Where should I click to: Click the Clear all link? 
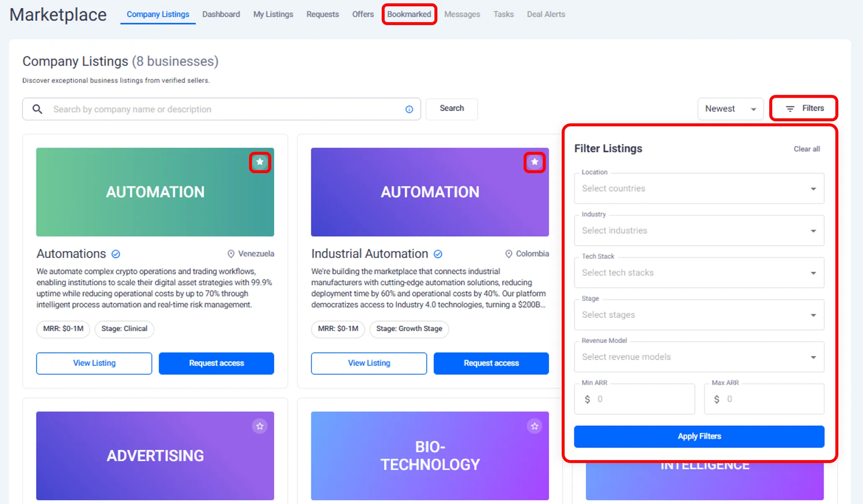pos(806,149)
